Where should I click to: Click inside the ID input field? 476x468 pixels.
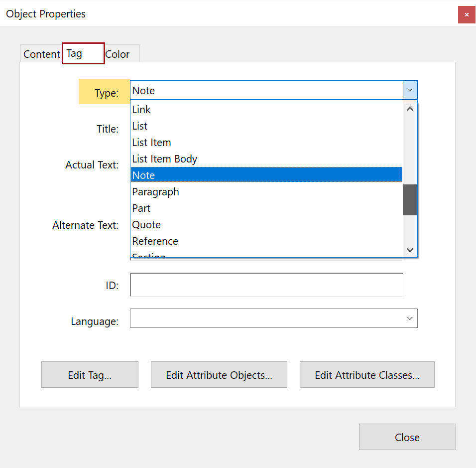coord(266,285)
